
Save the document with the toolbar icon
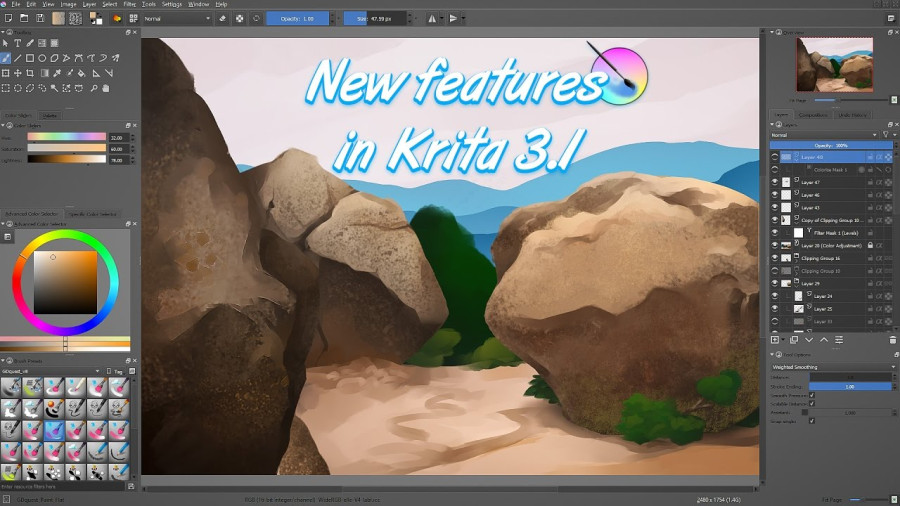pos(40,18)
